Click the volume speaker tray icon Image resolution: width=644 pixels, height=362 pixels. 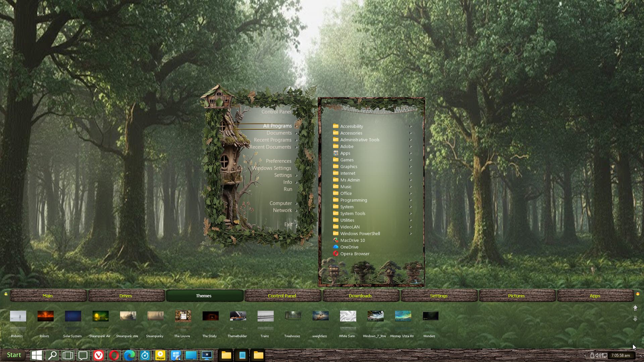598,355
